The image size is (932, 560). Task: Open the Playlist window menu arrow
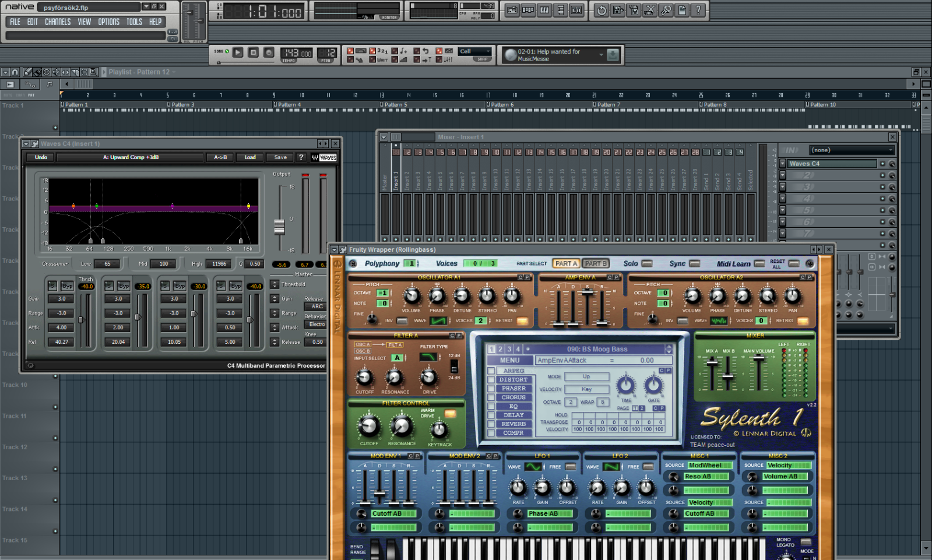[5, 72]
